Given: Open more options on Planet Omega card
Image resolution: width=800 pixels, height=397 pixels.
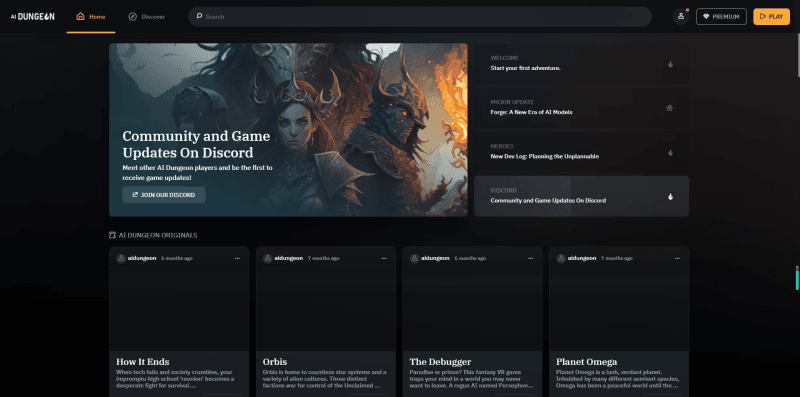Looking at the screenshot, I should [x=678, y=258].
